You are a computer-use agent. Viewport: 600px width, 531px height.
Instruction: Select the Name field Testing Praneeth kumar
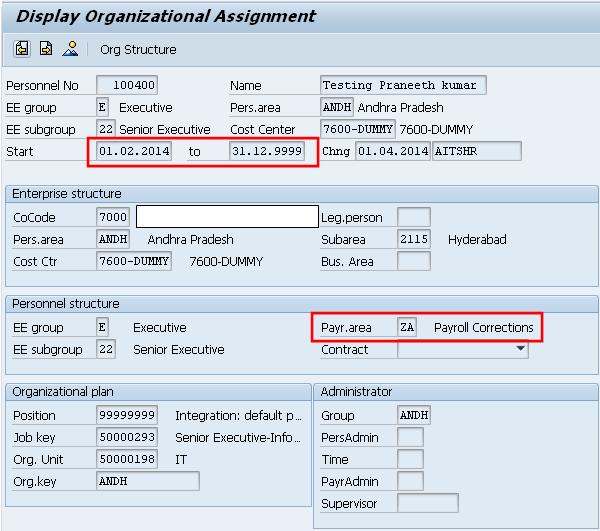(x=403, y=85)
